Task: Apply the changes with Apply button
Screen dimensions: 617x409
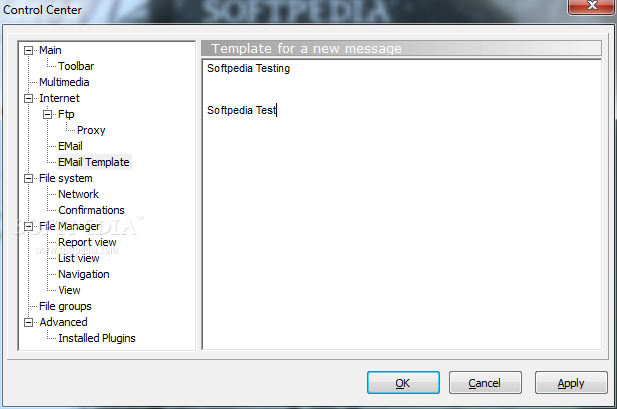Action: tap(571, 383)
